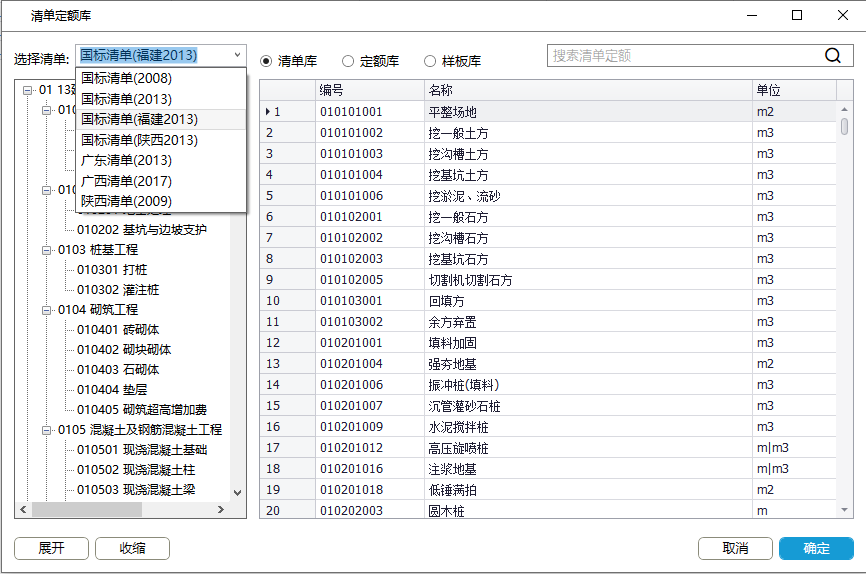Select row 挖淤泥、流砂

(548, 196)
